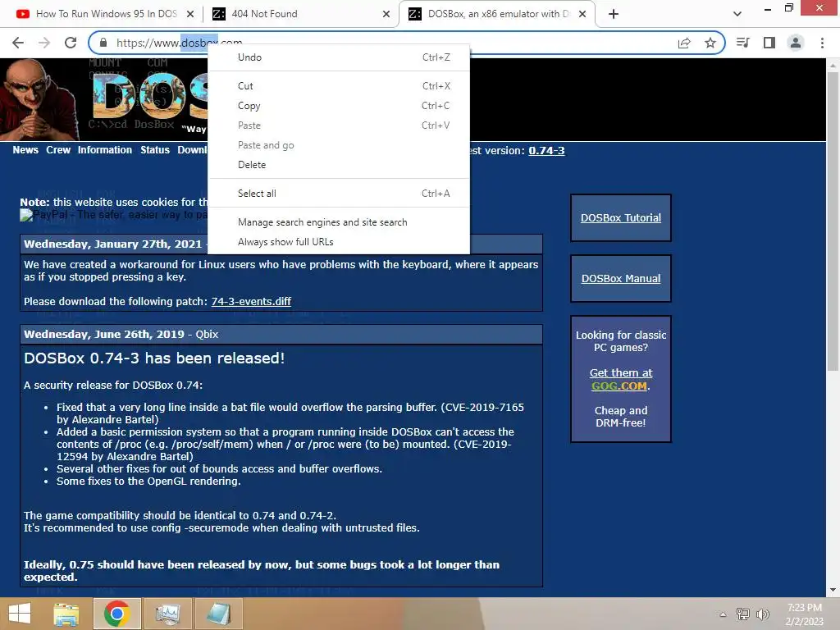Viewport: 840px width, 630px height.
Task: Open the DOSBox Tutorial link
Action: point(620,217)
